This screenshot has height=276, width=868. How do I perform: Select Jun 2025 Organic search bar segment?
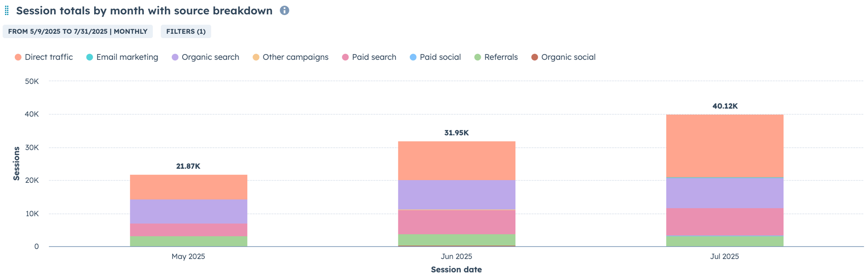tap(457, 195)
